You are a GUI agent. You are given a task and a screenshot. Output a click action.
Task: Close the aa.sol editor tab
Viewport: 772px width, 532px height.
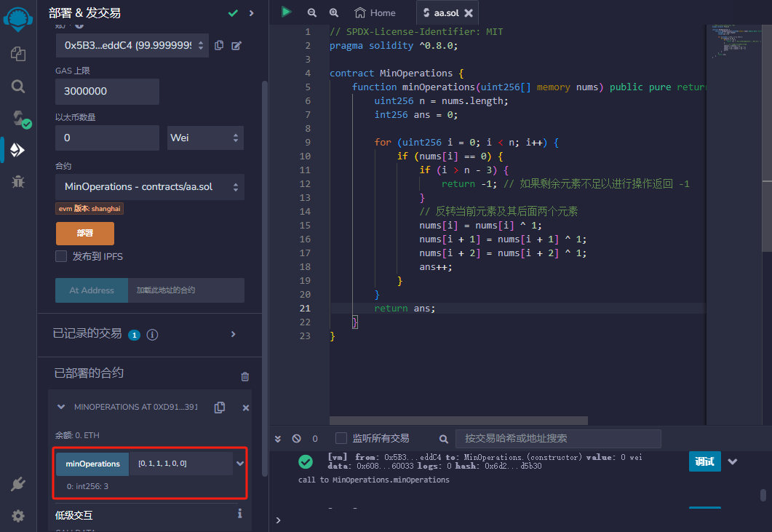(x=469, y=13)
